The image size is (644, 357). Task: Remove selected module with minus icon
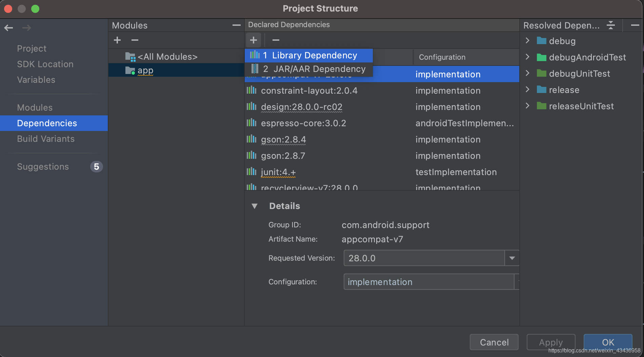pos(135,40)
